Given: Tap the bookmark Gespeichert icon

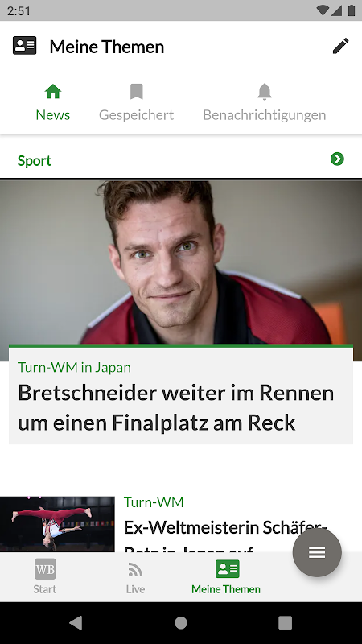Looking at the screenshot, I should (136, 91).
